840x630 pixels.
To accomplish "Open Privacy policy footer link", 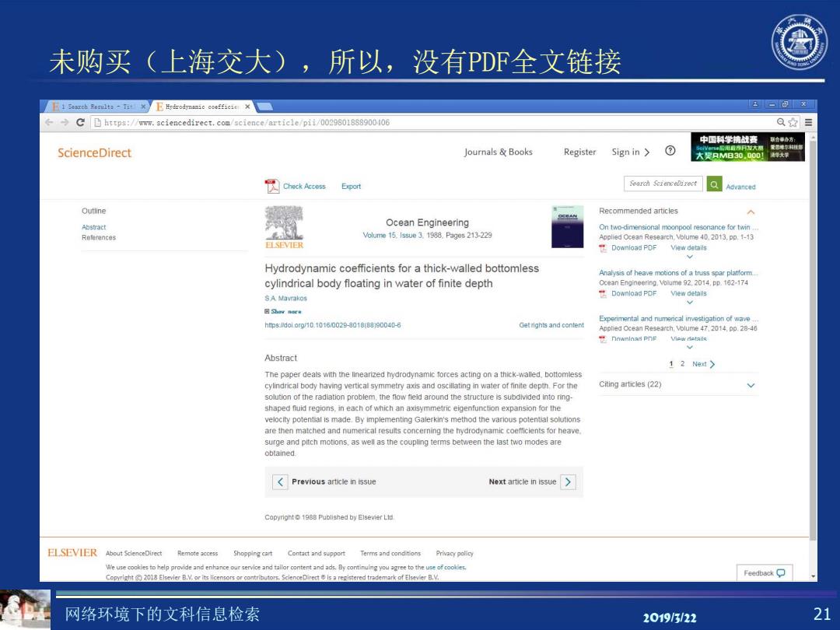I will click(x=455, y=554).
